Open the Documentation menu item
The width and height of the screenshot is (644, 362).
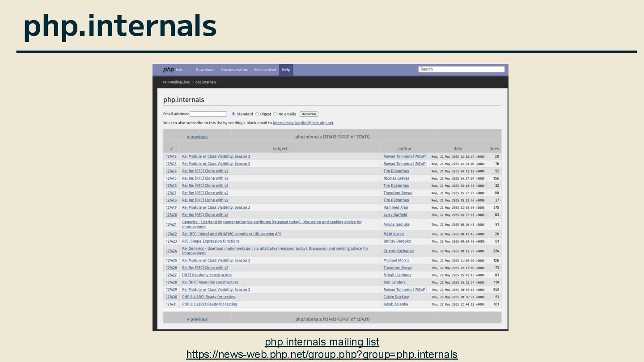pos(234,70)
